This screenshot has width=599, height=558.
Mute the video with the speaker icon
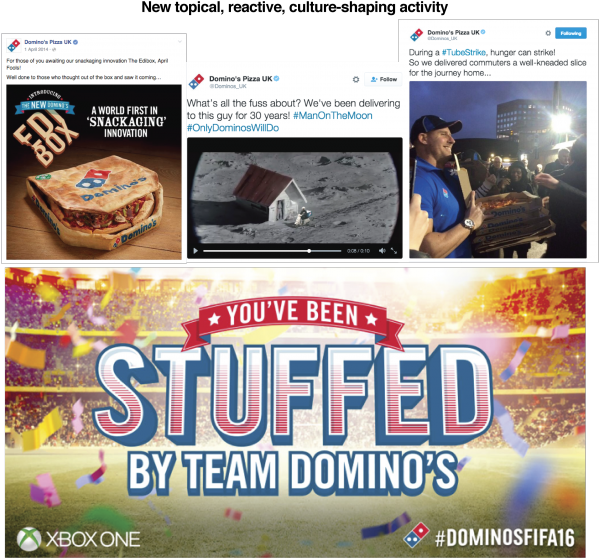[382, 251]
